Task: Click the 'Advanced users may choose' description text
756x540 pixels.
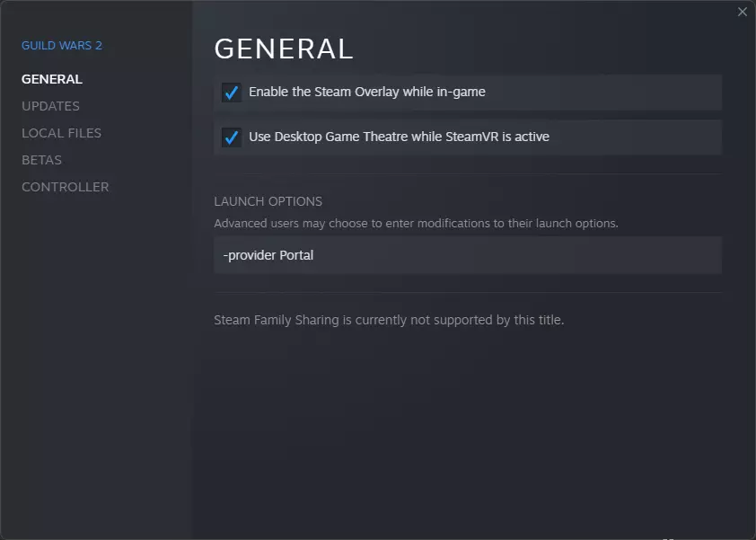Action: point(416,223)
